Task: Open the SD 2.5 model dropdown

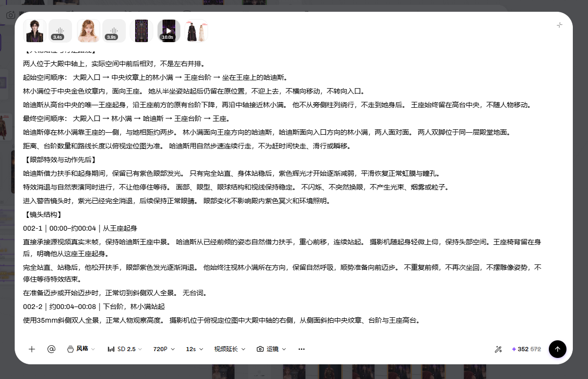Action: 125,349
